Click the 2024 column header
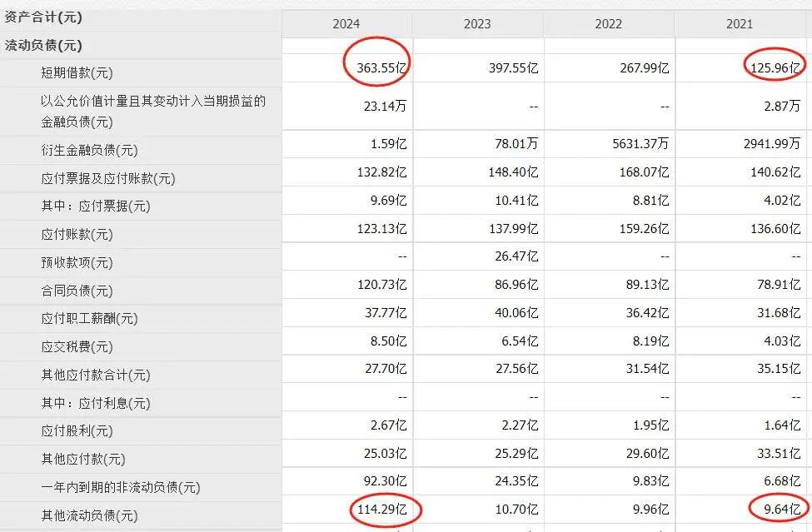The width and height of the screenshot is (812, 532). (346, 24)
